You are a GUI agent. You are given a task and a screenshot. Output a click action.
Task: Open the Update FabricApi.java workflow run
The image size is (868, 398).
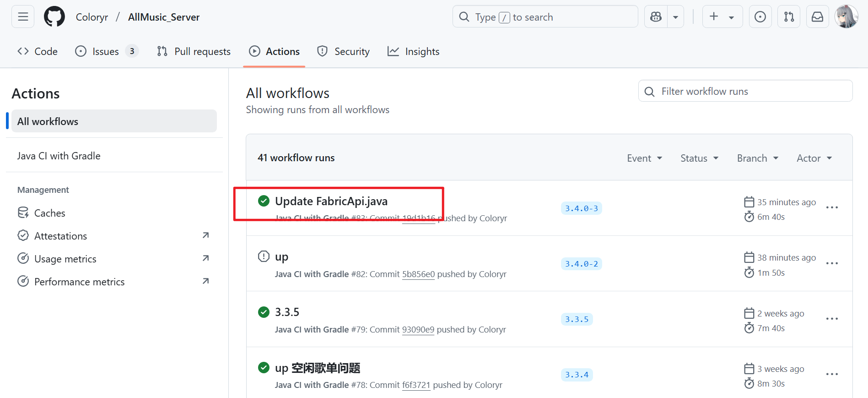click(x=331, y=201)
